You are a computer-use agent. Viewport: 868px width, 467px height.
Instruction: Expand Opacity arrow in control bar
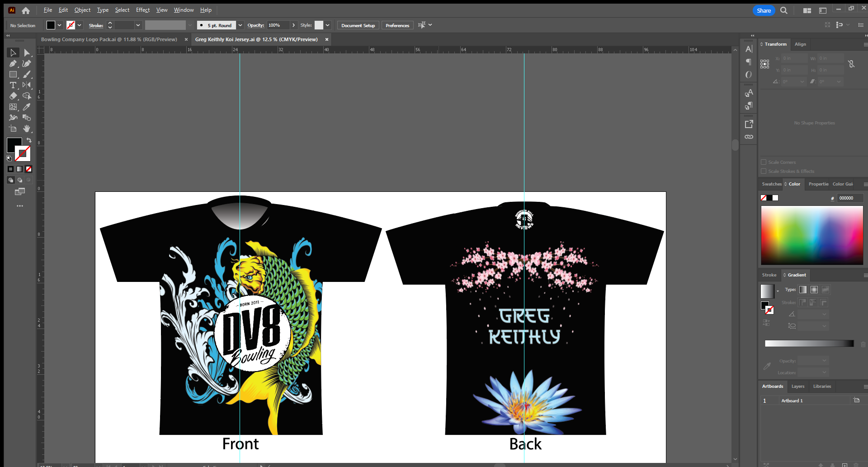click(x=293, y=25)
